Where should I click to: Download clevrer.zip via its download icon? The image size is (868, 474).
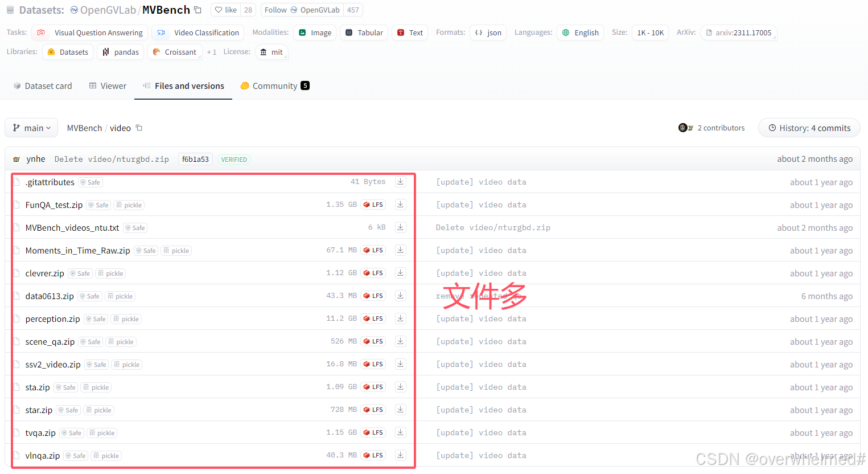[401, 273]
